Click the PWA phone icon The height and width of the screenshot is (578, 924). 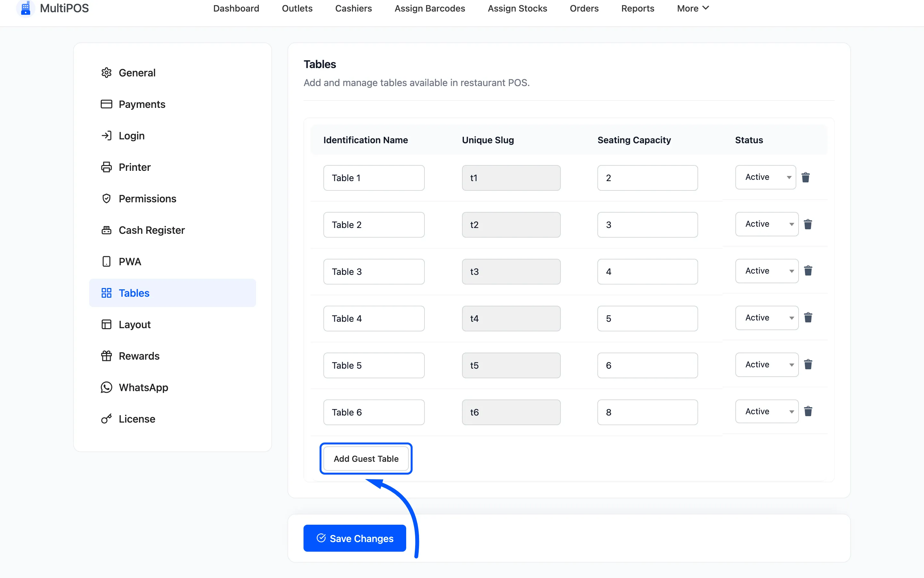pos(107,261)
